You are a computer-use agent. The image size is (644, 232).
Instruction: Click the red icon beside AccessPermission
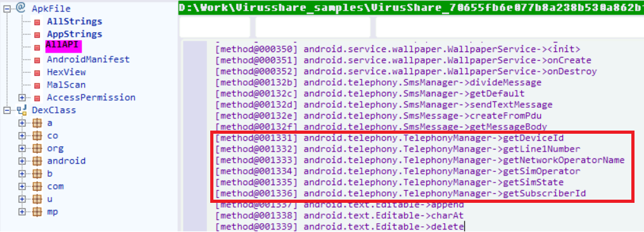pos(37,98)
